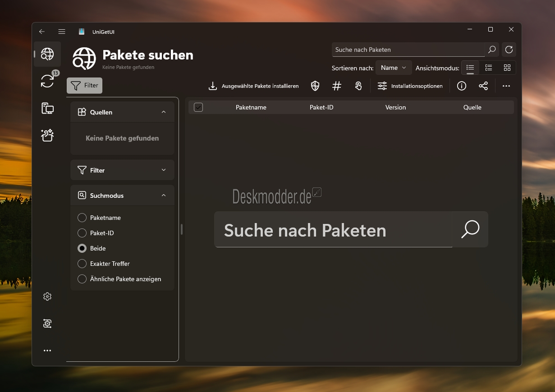Switch to grid icon view mode
Viewport: 555px width, 392px height.
[507, 68]
